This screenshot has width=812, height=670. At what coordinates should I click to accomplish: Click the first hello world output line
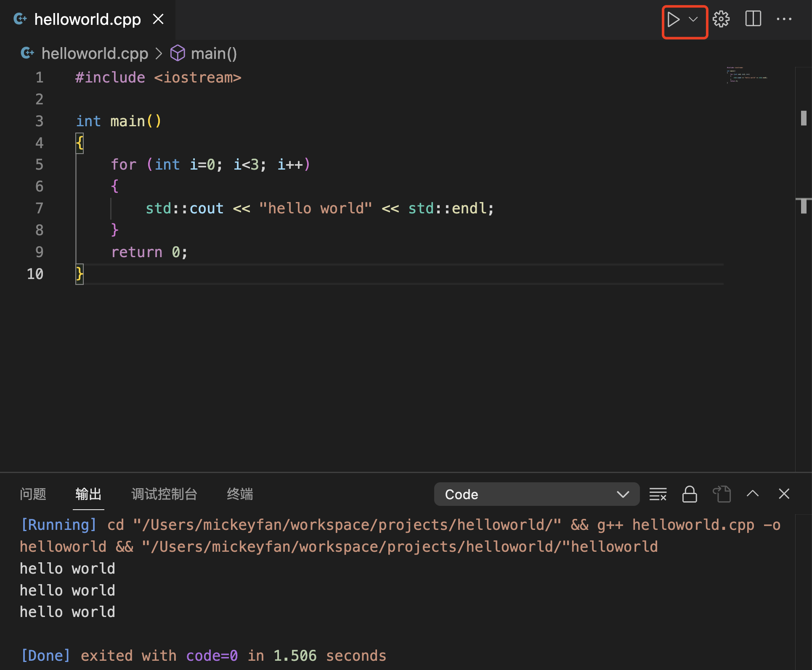(68, 569)
